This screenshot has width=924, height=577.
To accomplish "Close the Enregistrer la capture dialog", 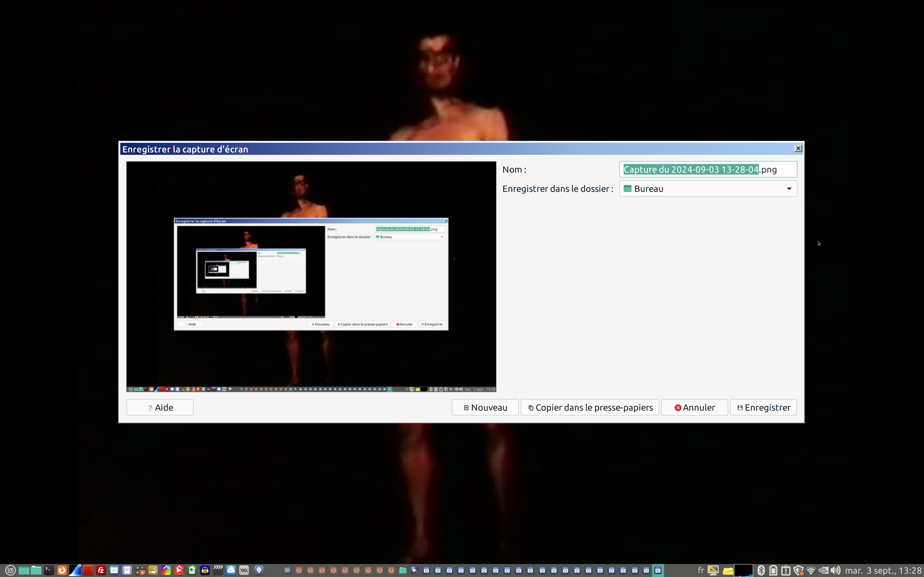I will [x=798, y=148].
